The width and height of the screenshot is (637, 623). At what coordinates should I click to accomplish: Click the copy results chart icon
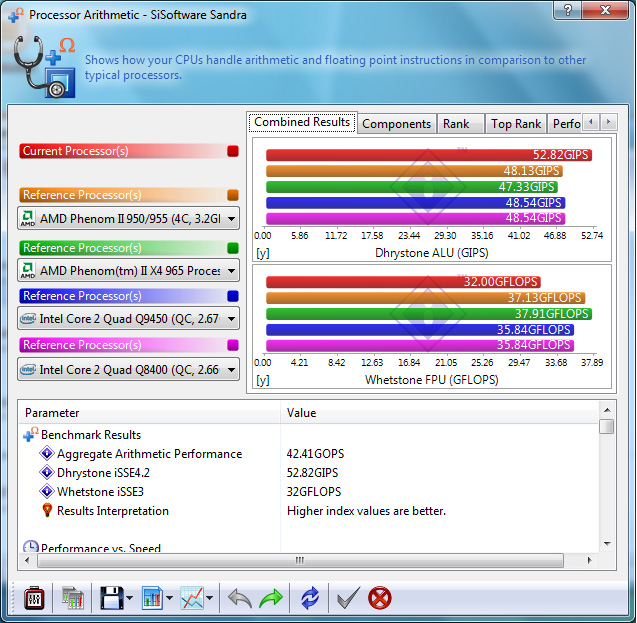click(73, 598)
